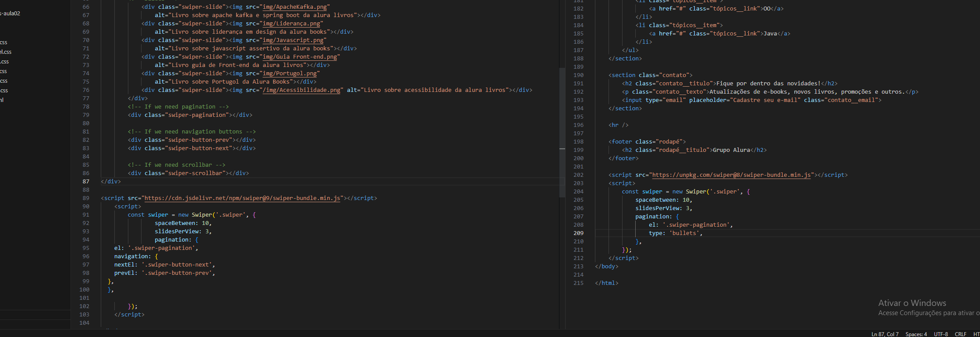
Task: Click the "Java" link text on line 185
Action: (770, 34)
